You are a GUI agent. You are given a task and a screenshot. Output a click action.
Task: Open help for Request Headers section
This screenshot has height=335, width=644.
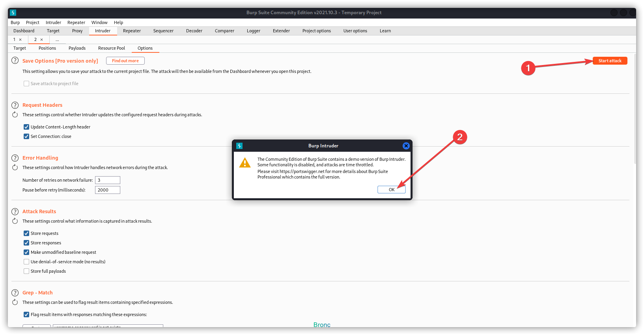(x=15, y=105)
